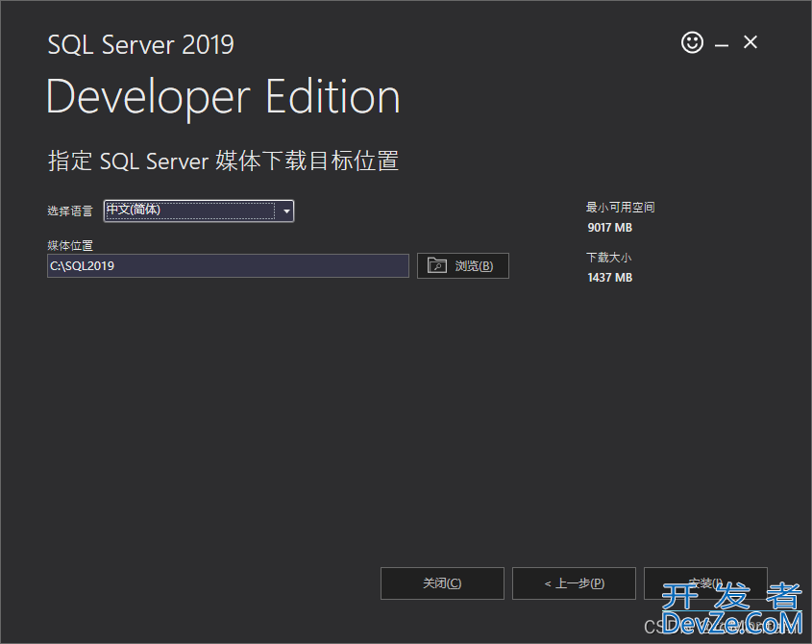Minimize the SQL Server installer window
The height and width of the screenshot is (644, 812).
pos(722,45)
